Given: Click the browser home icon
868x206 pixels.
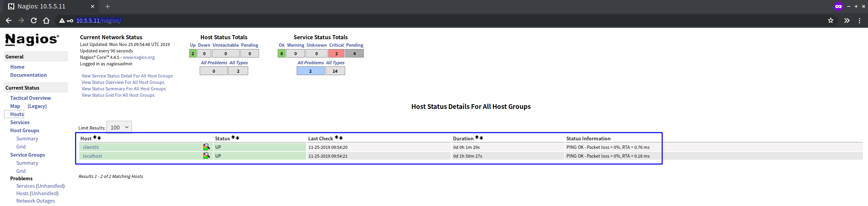Looking at the screenshot, I should [46, 21].
